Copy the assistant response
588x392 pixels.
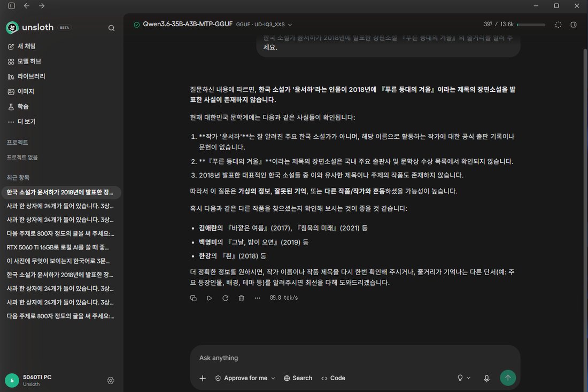tap(193, 298)
